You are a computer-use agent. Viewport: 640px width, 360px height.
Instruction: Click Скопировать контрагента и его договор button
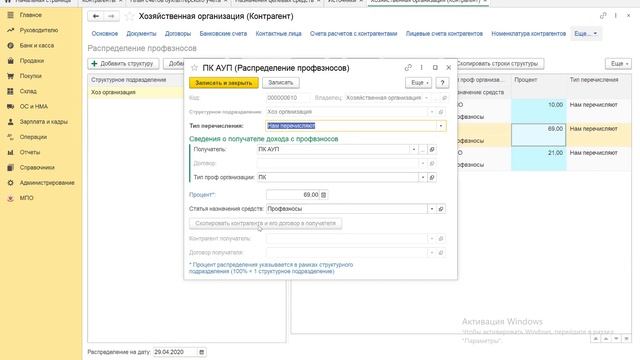(x=265, y=224)
